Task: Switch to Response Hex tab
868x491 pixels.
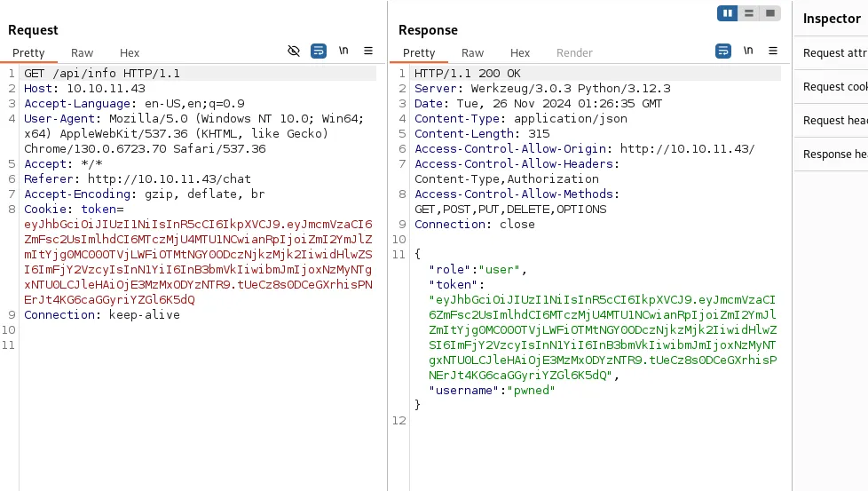Action: [520, 53]
